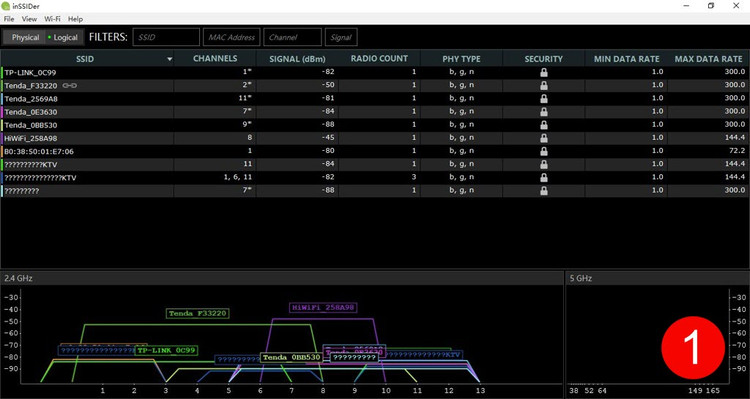Select the HiWiFi_258A98 network row
This screenshot has height=399, width=750.
(x=375, y=138)
